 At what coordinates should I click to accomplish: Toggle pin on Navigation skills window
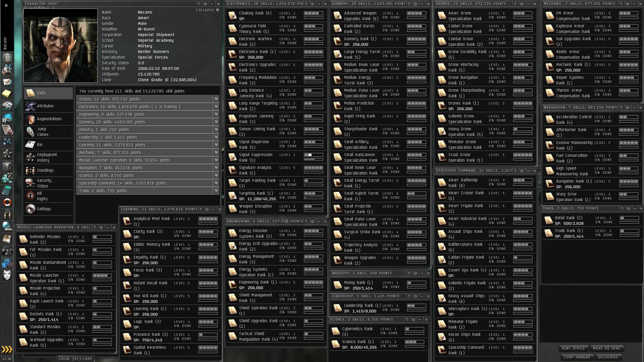tap(627, 107)
